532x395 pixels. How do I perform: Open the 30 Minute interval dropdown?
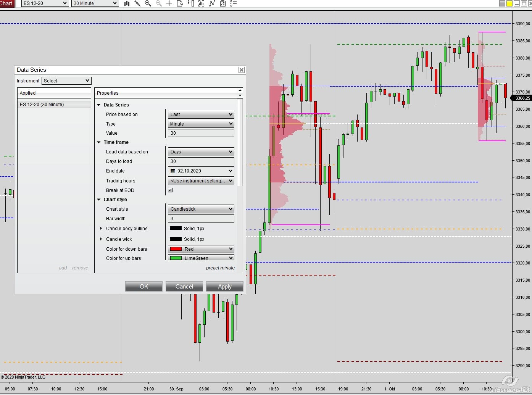tap(95, 3)
